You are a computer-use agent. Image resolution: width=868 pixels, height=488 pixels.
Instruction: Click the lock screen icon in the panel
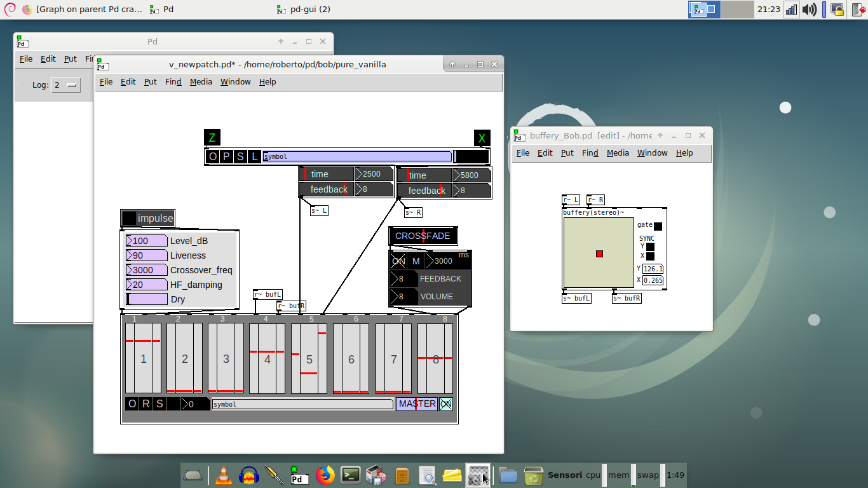point(836,10)
